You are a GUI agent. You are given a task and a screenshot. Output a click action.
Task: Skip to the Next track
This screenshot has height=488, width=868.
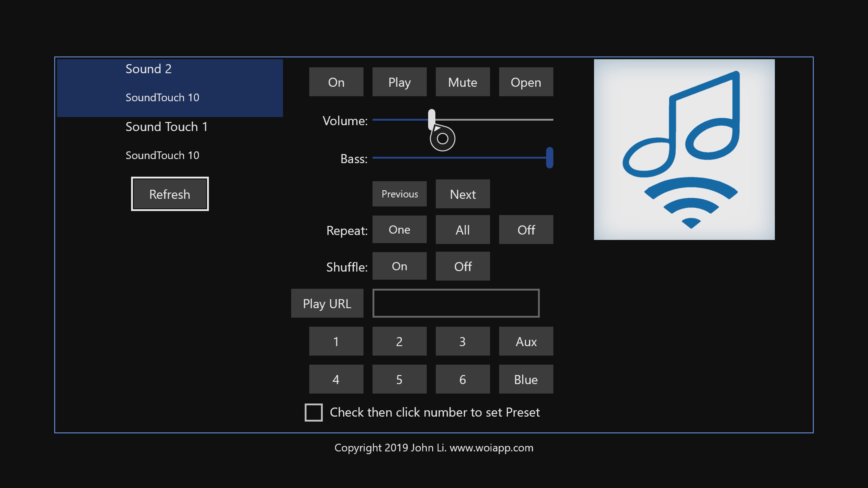coord(462,194)
